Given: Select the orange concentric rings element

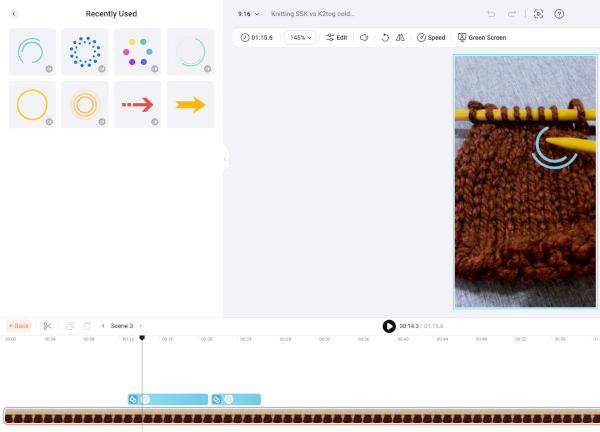Looking at the screenshot, I should click(x=85, y=104).
